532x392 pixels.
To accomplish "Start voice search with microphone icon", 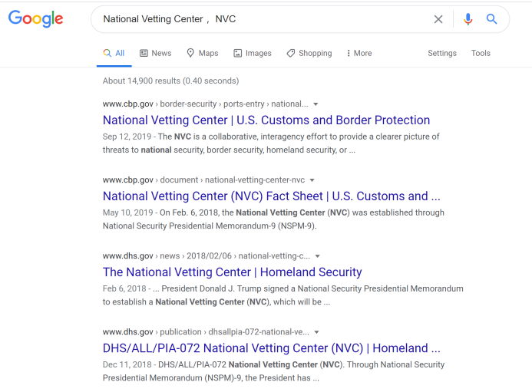I will (x=468, y=19).
